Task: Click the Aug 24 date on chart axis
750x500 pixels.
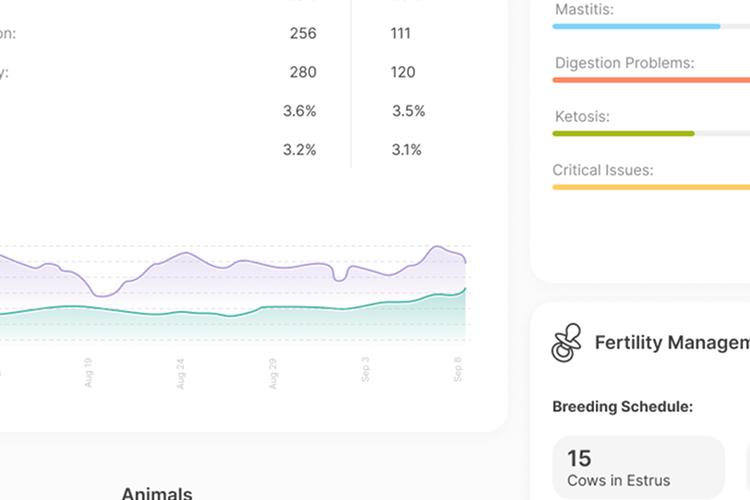Action: coord(180,372)
